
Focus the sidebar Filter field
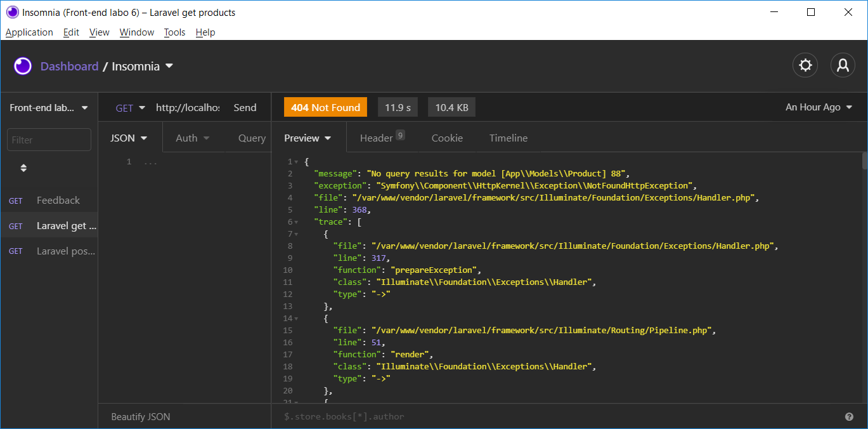click(x=49, y=140)
